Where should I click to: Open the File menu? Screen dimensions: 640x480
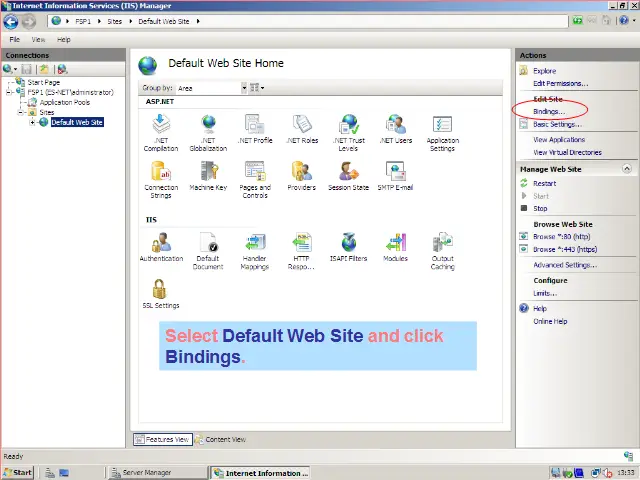(15, 40)
